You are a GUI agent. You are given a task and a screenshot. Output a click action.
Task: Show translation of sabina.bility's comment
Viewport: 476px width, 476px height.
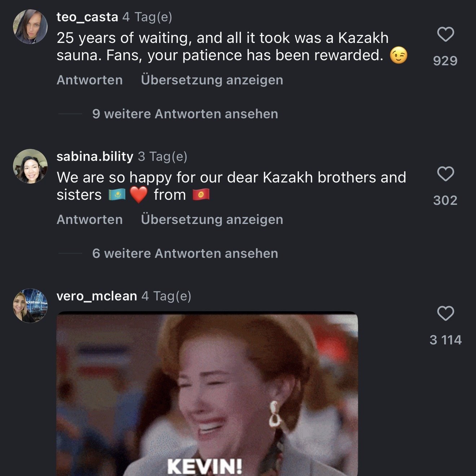pos(212,220)
